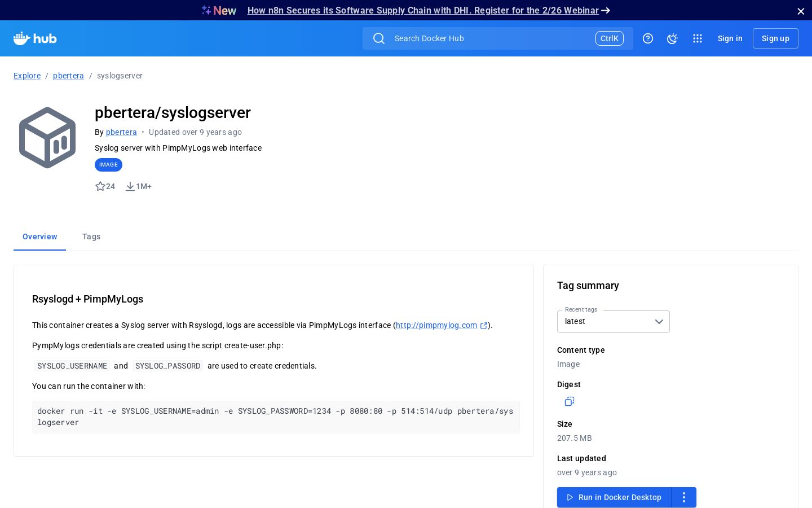Click the SYSLOG_USERNAME code label
812x508 pixels.
tap(72, 366)
